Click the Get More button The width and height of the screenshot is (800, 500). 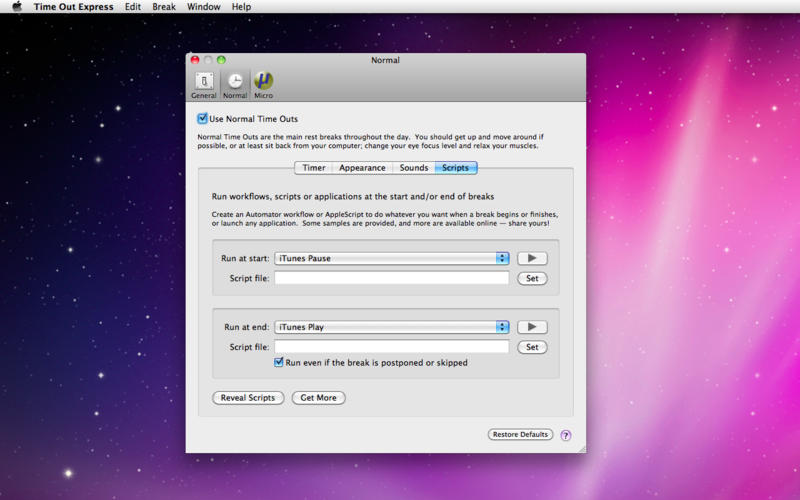click(x=319, y=398)
